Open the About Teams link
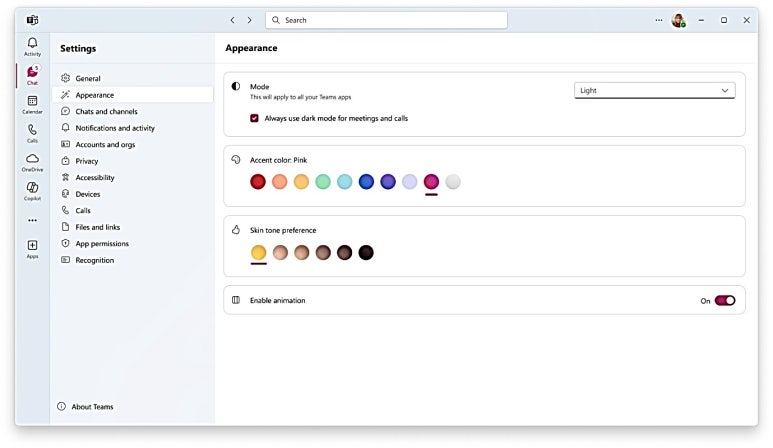The width and height of the screenshot is (773, 448). click(x=92, y=407)
